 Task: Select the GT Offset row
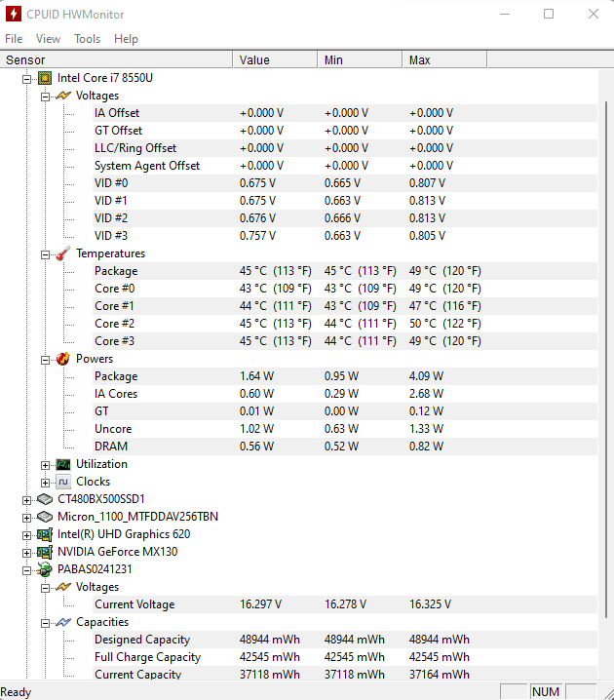pos(344,131)
